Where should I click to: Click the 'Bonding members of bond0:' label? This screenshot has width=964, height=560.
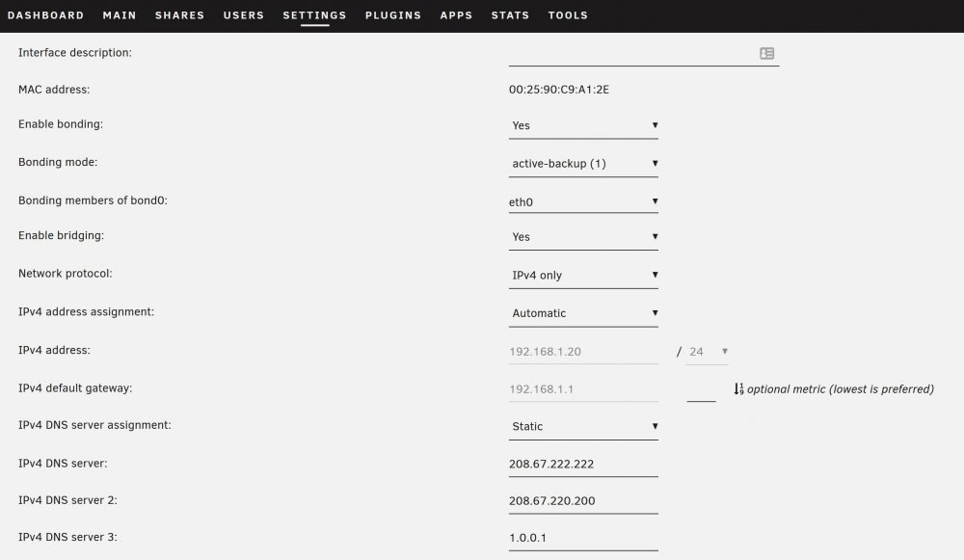pyautogui.click(x=93, y=200)
